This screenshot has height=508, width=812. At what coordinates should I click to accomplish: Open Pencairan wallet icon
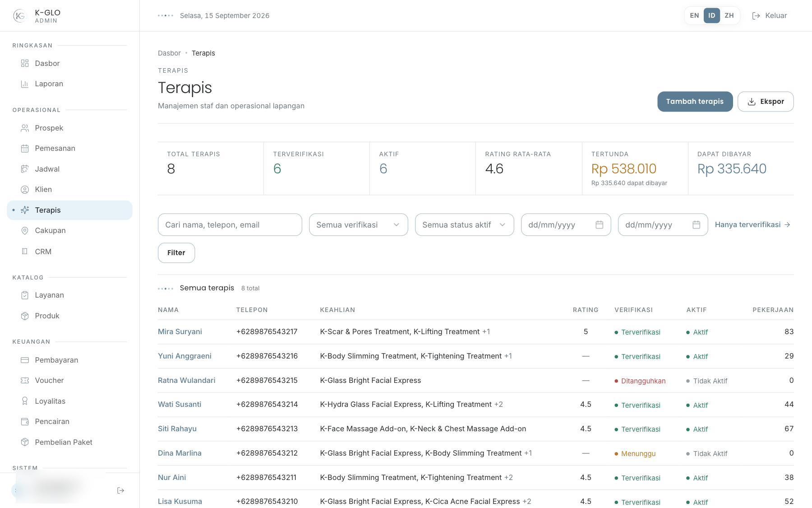point(25,422)
